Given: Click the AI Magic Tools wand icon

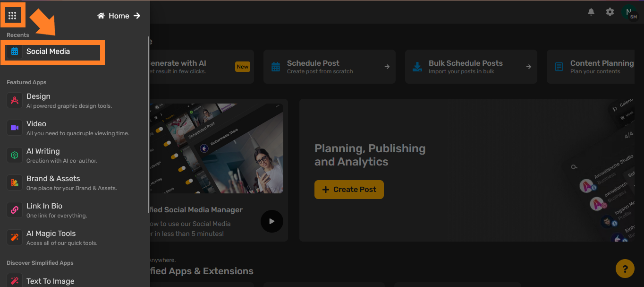Looking at the screenshot, I should tap(15, 237).
